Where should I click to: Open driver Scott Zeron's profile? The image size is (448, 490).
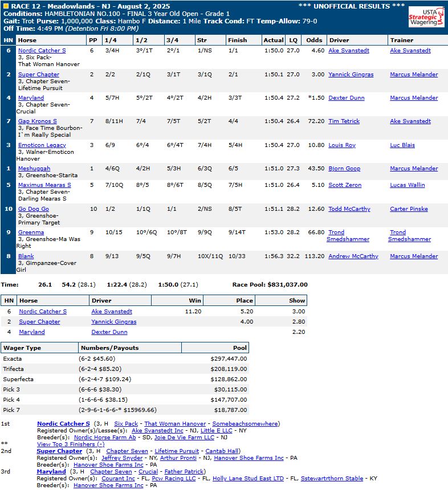(345, 185)
